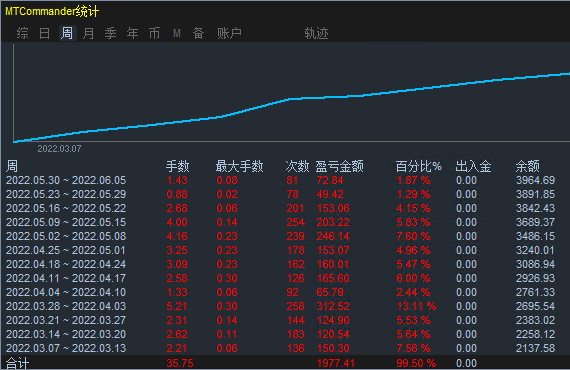Open the 日 daily statistics tab

point(44,33)
